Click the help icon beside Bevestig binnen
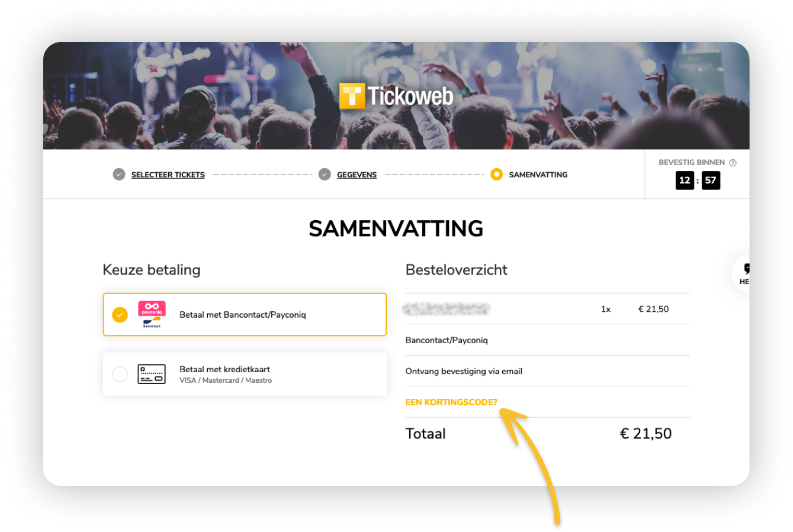The image size is (793, 532). click(733, 163)
